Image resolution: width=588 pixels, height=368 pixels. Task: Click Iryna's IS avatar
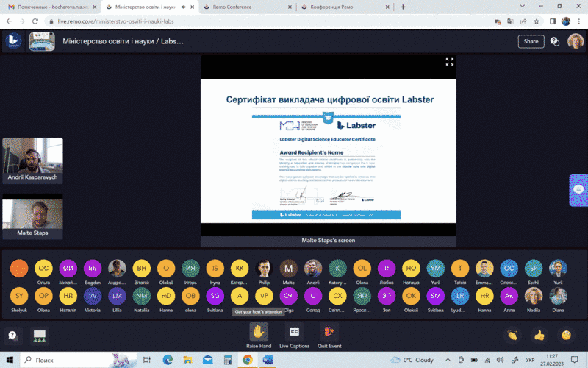215,268
